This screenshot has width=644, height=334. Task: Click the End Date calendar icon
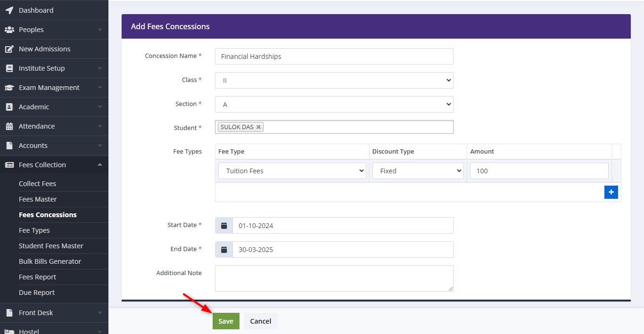point(224,250)
